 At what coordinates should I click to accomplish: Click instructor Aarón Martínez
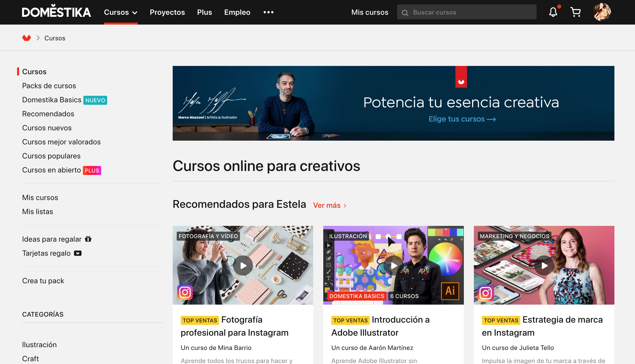391,348
